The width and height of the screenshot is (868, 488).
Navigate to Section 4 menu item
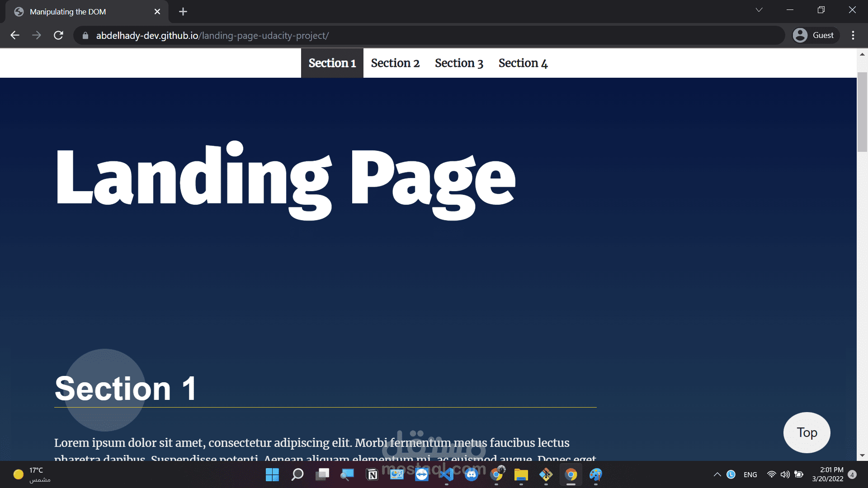523,62
